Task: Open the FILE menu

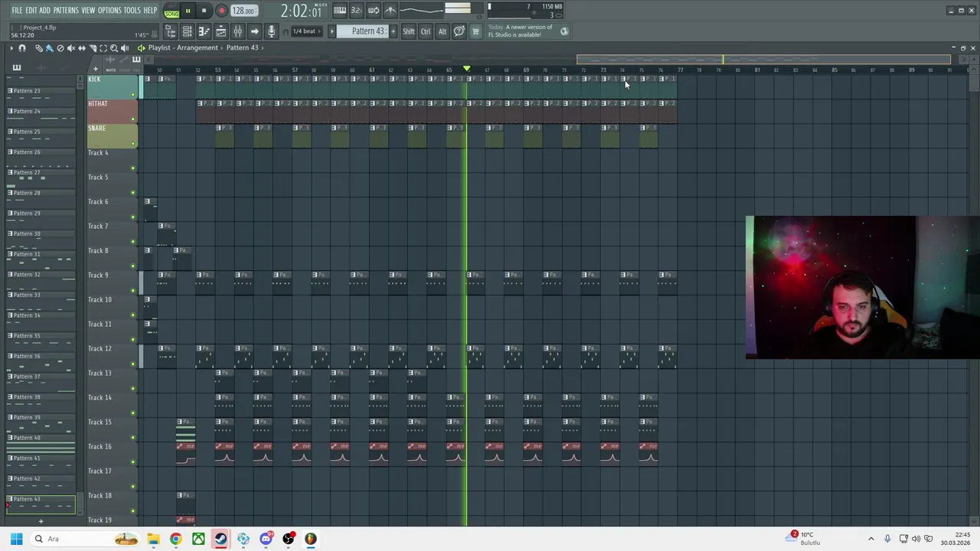Action: pos(17,11)
